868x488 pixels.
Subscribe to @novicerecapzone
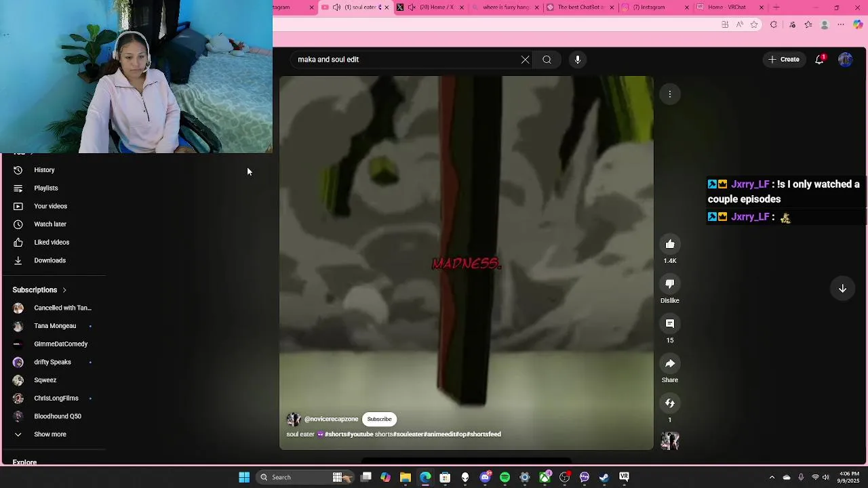[379, 419]
